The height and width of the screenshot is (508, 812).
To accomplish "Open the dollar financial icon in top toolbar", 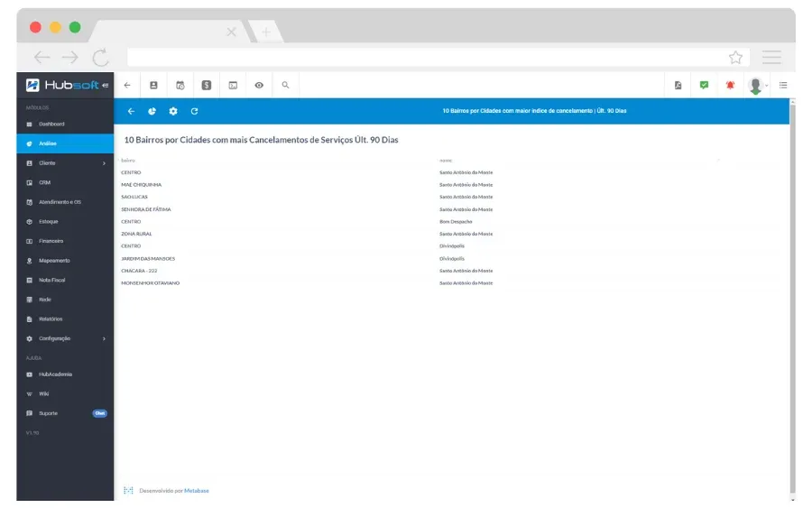I will (x=207, y=86).
